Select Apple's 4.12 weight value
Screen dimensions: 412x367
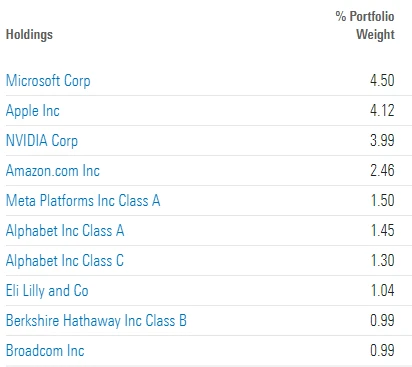[382, 110]
